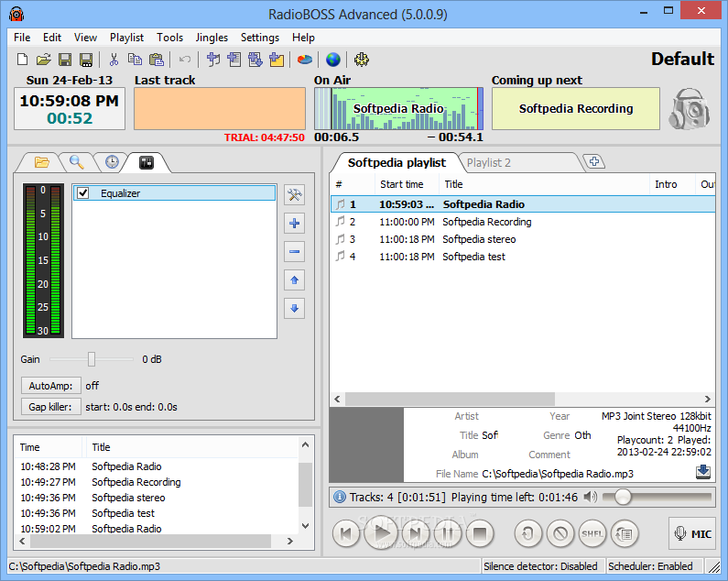This screenshot has width=728, height=581.
Task: Click the history list scroll down arrow
Action: 305,526
